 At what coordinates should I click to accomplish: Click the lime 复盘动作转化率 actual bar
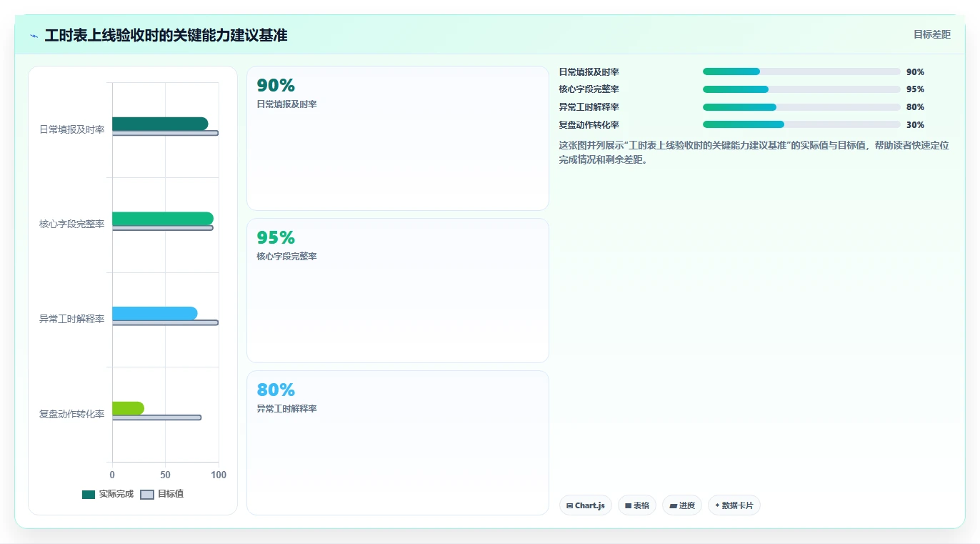pyautogui.click(x=129, y=408)
